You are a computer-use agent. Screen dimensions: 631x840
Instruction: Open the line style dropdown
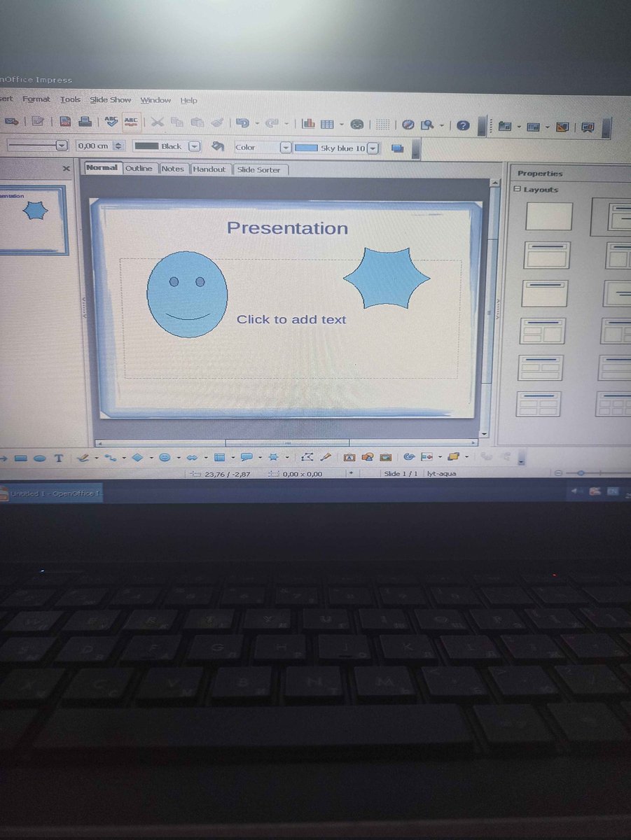click(x=61, y=146)
